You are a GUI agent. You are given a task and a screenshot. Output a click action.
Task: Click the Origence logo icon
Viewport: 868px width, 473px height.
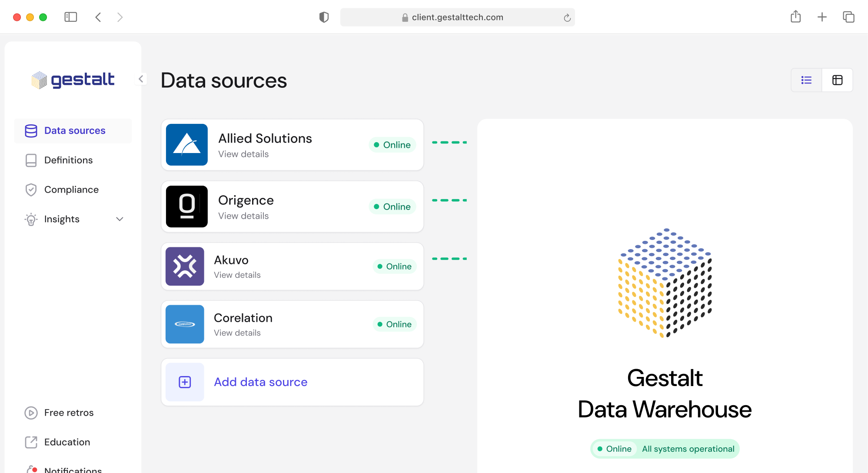(186, 207)
